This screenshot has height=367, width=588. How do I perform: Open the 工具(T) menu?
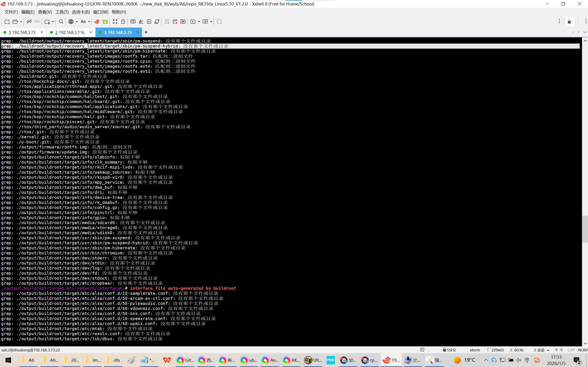coord(62,12)
